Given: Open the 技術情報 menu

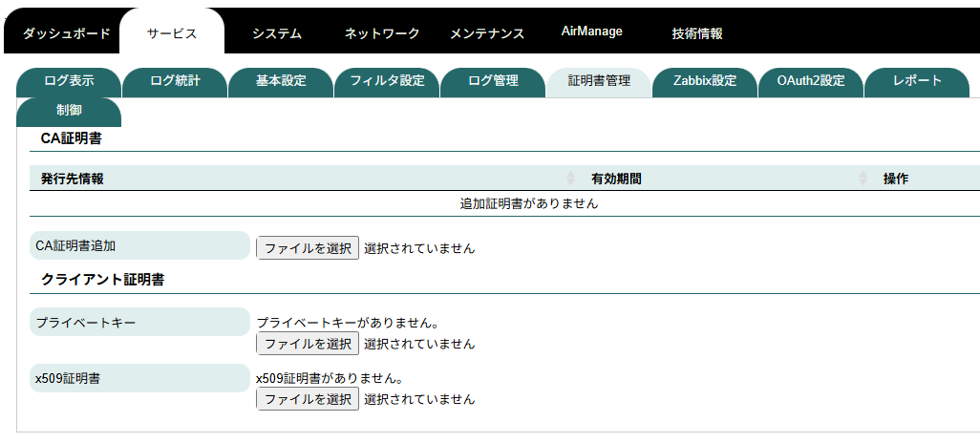Looking at the screenshot, I should (x=697, y=33).
